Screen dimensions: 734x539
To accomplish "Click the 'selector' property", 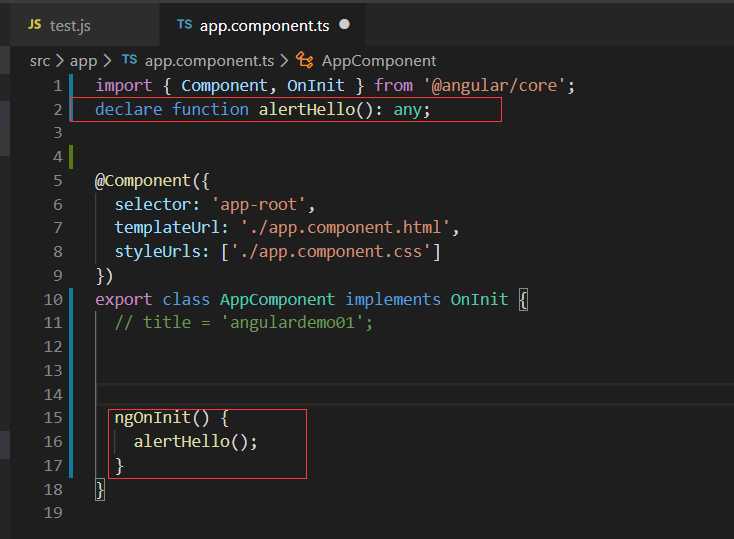I will click(x=153, y=205).
